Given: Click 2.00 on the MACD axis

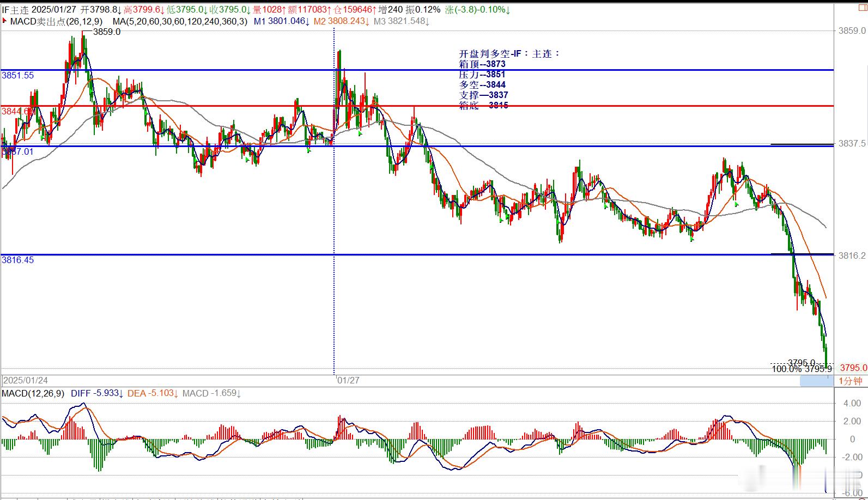Looking at the screenshot, I should [x=852, y=422].
